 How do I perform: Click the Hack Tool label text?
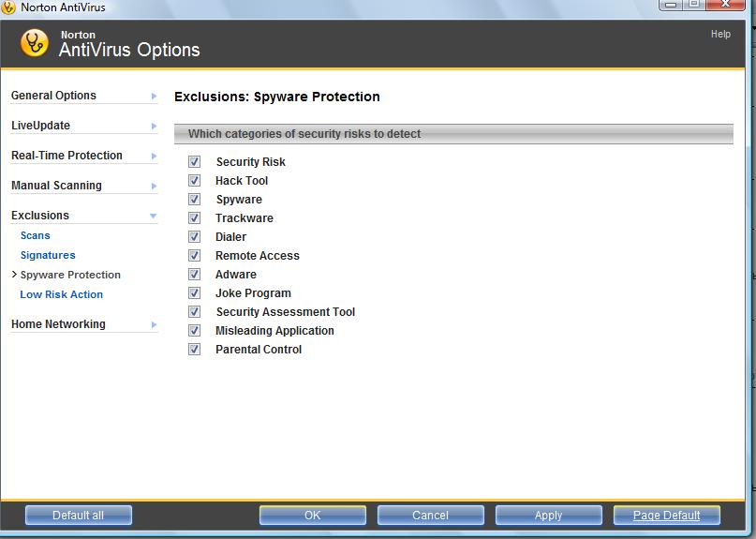(x=242, y=181)
